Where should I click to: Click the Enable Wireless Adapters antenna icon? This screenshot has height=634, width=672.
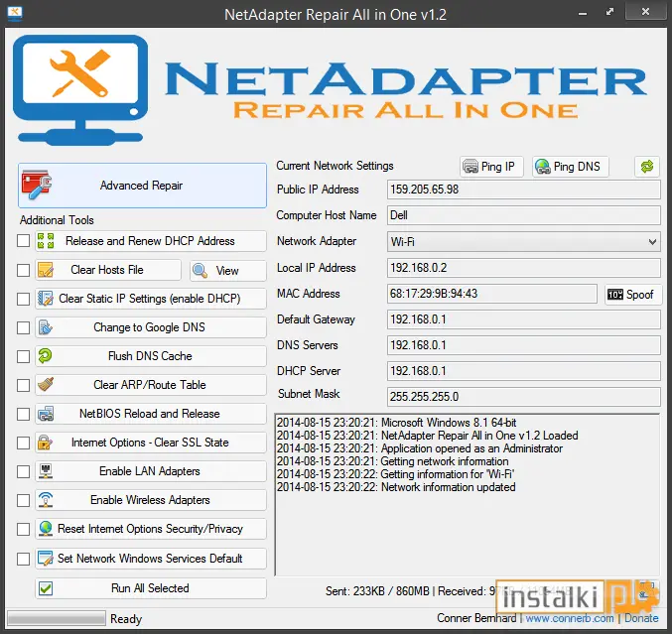[x=46, y=500]
